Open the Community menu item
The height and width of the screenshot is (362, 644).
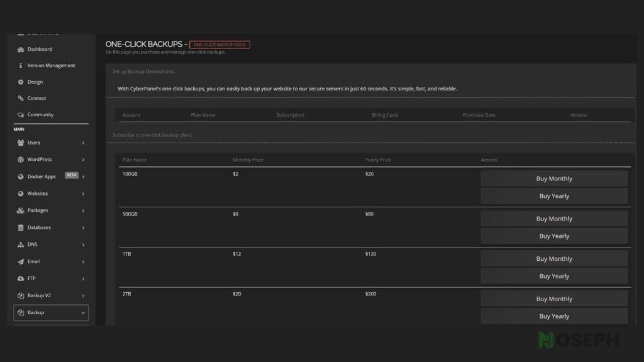(x=40, y=114)
